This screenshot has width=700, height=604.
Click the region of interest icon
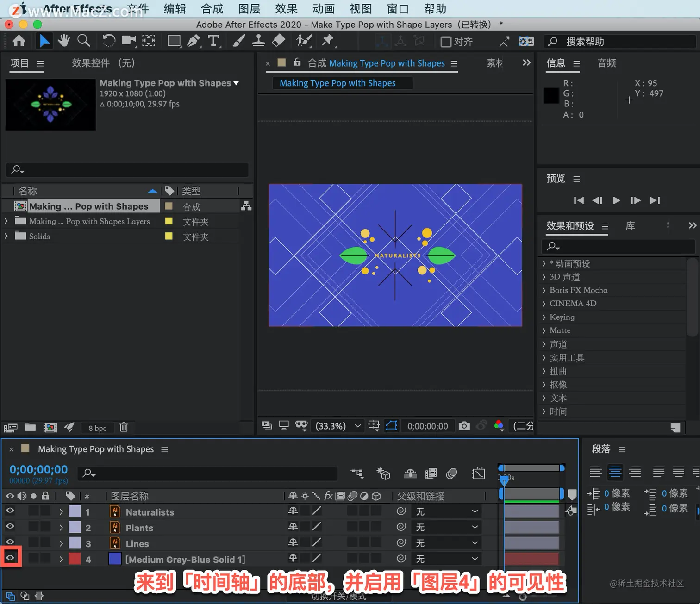[x=374, y=425]
